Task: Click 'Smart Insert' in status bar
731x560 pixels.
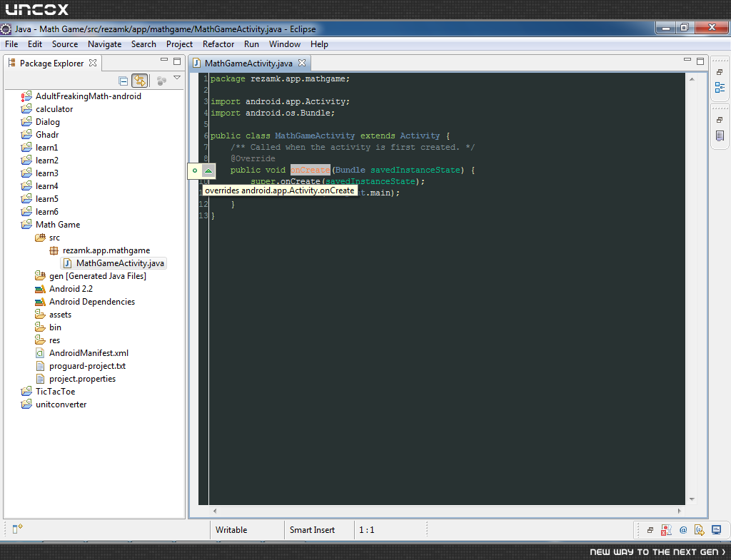Action: (x=312, y=530)
